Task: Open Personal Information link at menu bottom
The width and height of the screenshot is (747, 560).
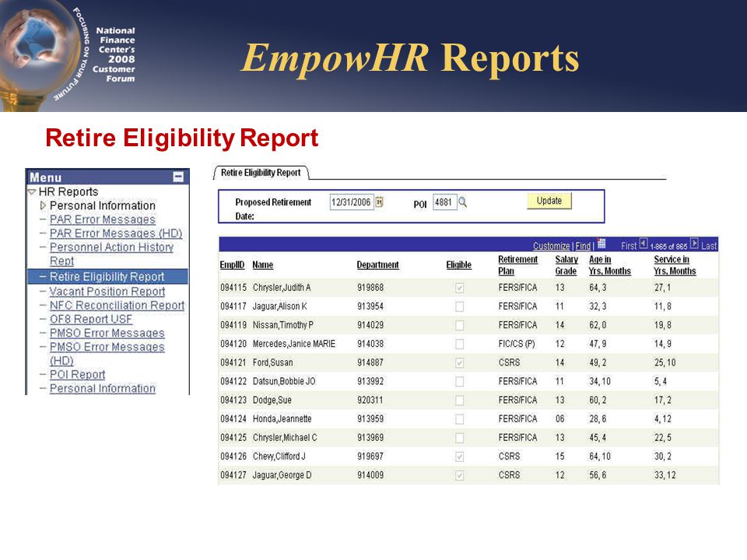Action: point(103,389)
